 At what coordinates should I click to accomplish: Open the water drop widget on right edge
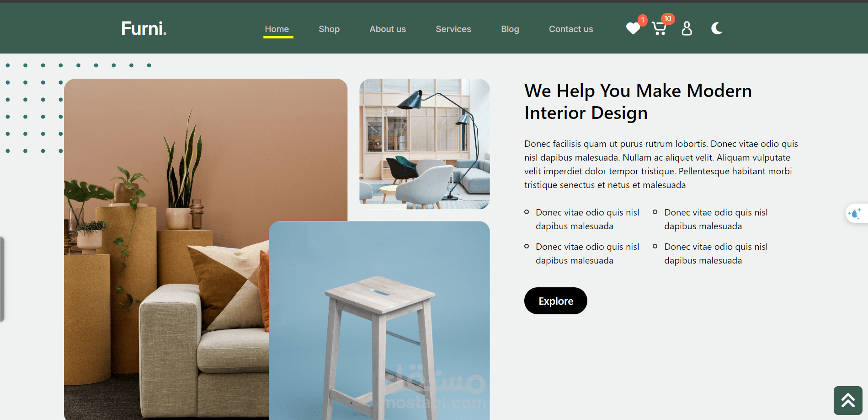pyautogui.click(x=855, y=213)
